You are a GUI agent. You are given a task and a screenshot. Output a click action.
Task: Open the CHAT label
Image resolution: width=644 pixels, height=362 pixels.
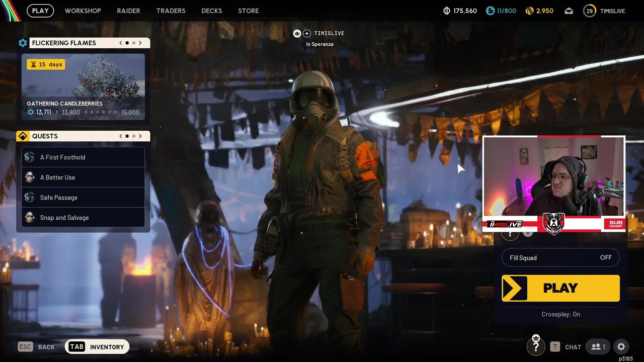573,347
